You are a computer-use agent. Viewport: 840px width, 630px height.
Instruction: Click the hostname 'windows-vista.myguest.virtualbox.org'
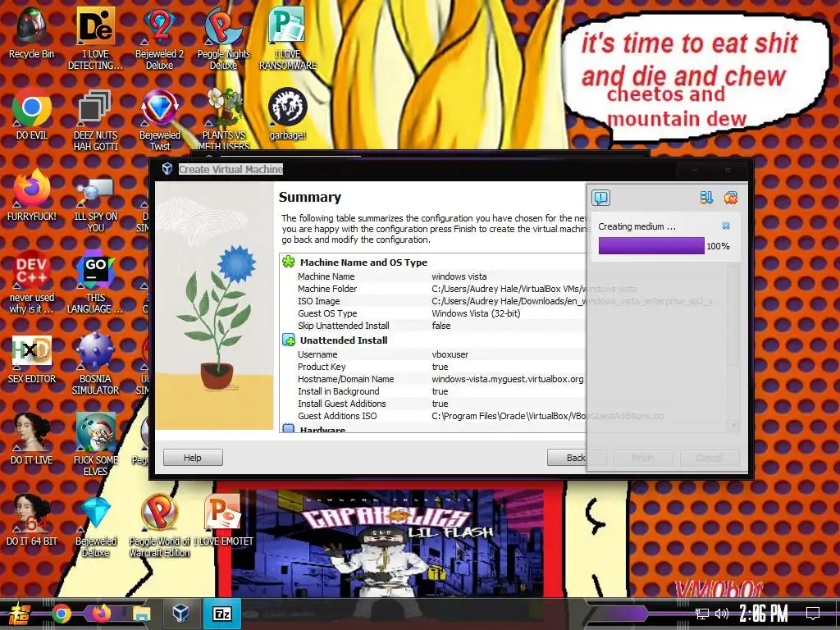click(507, 379)
